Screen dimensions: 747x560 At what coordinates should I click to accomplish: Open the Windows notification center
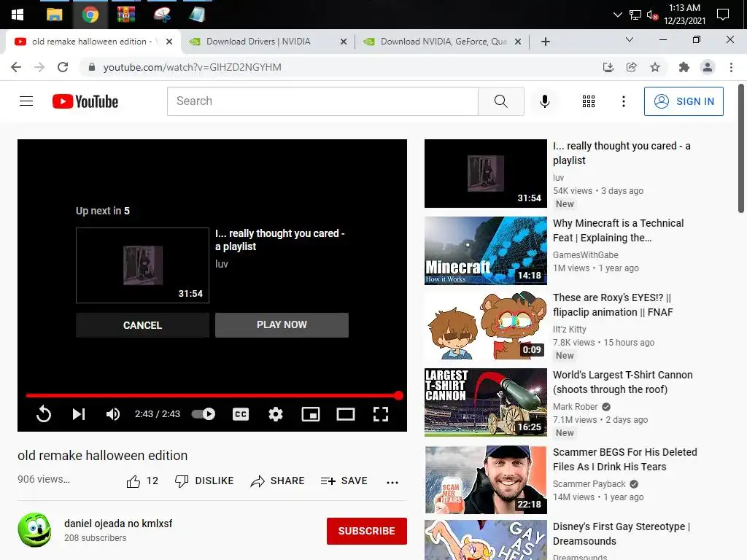[723, 15]
